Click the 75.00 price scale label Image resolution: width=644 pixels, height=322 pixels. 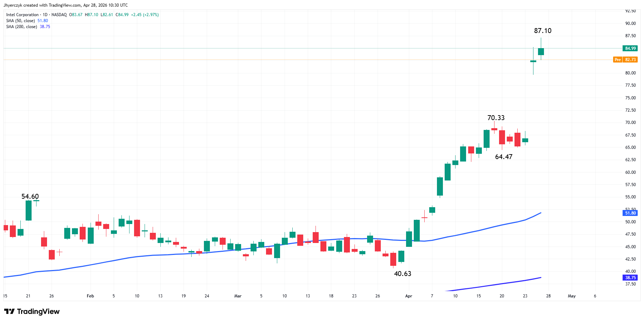point(630,98)
